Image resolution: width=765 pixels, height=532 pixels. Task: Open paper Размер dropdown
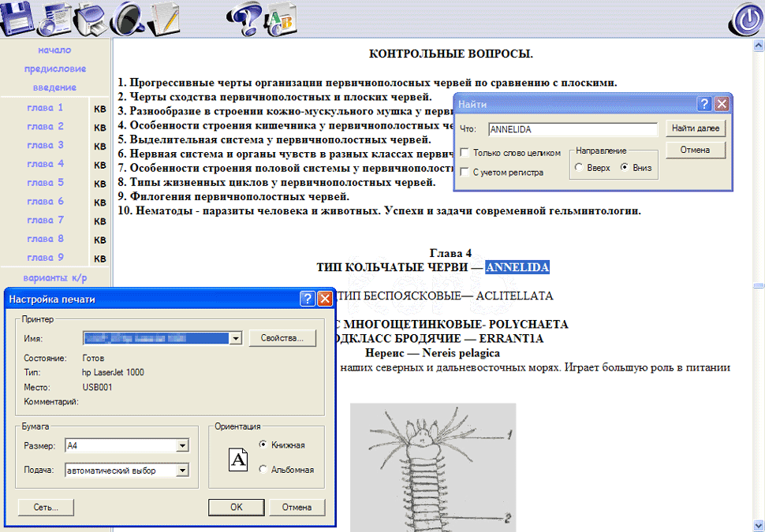182,445
